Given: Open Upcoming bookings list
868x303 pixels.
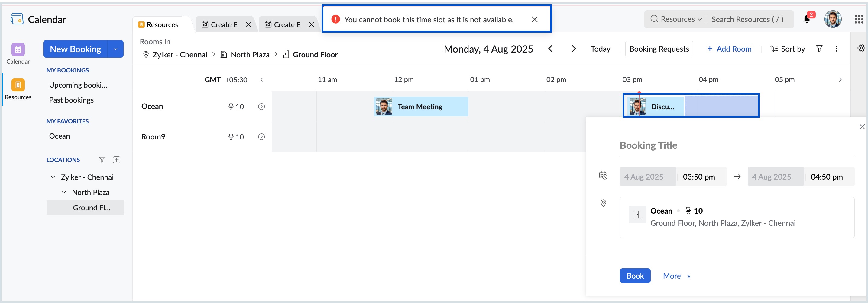Looking at the screenshot, I should pyautogui.click(x=78, y=85).
